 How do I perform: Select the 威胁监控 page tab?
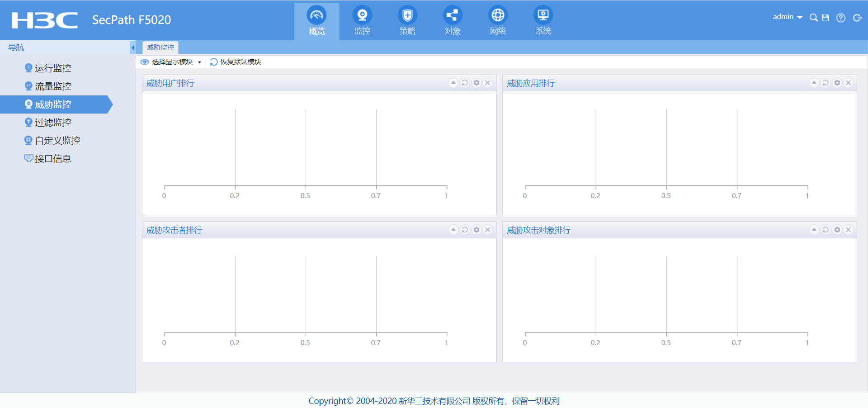pyautogui.click(x=160, y=47)
